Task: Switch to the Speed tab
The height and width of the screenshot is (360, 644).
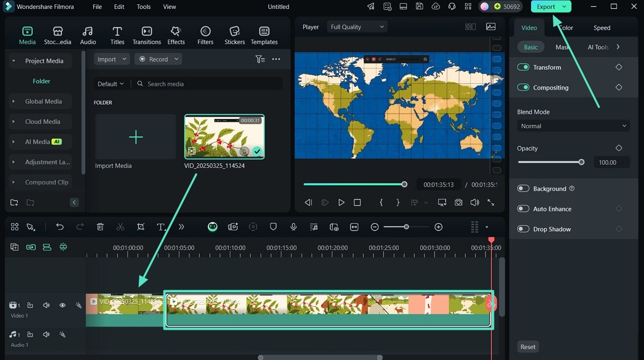Action: point(602,28)
